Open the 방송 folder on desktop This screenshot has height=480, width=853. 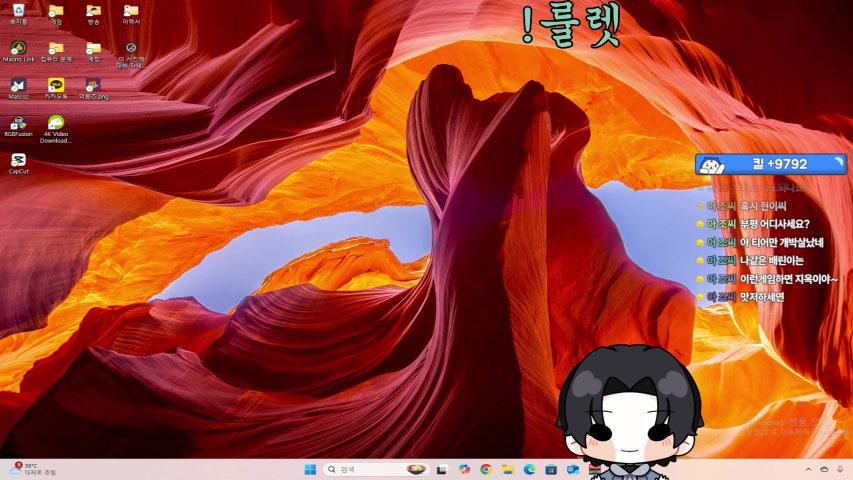(94, 14)
